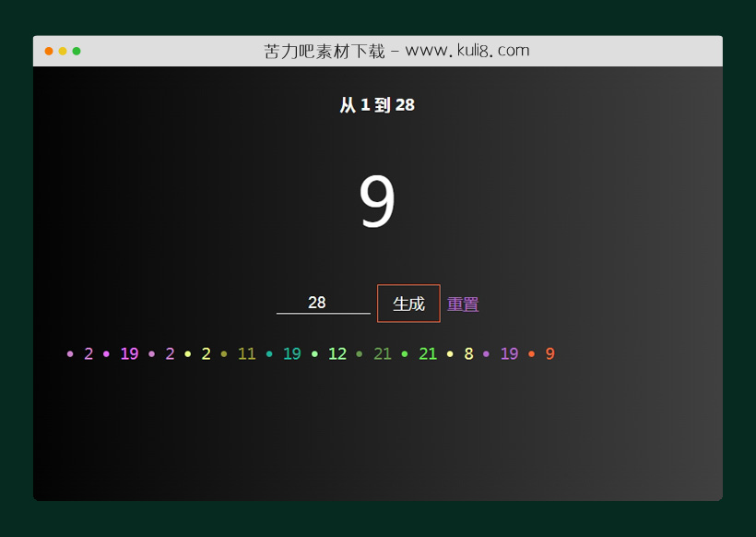Click the purple dot before the first 2

click(69, 353)
